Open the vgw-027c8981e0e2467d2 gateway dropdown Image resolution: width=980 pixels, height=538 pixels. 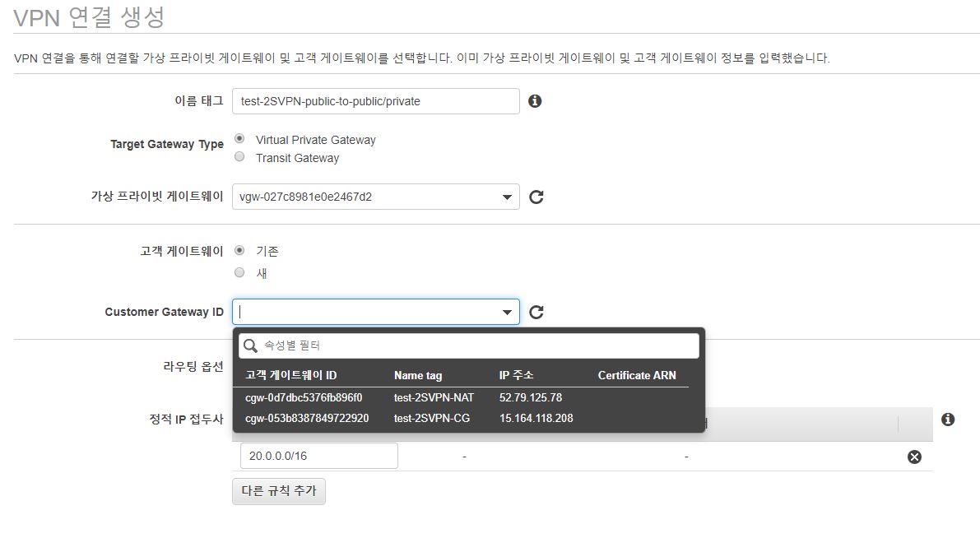coord(375,197)
